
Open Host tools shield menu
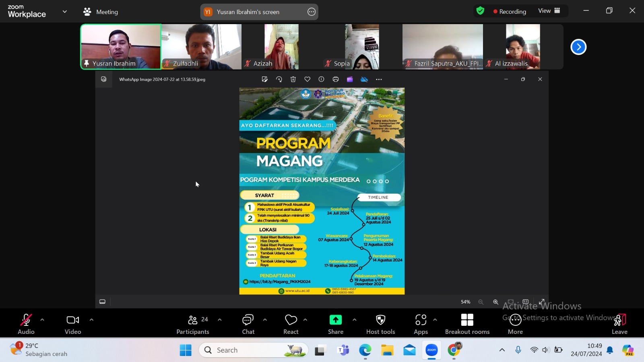pyautogui.click(x=380, y=324)
